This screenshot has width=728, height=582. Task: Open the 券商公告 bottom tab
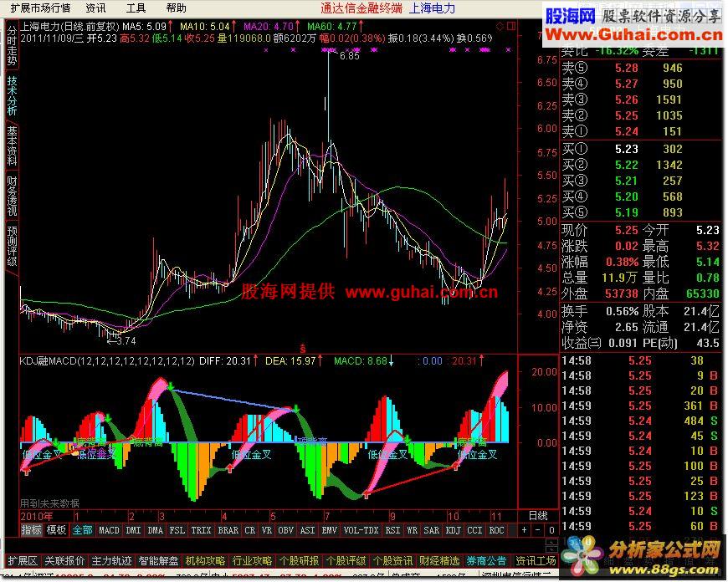pyautogui.click(x=487, y=560)
